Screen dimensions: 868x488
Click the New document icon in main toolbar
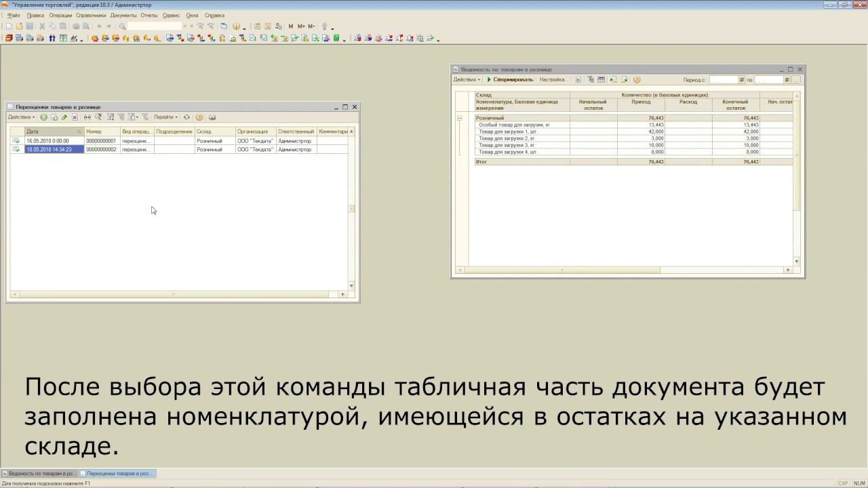[9, 26]
